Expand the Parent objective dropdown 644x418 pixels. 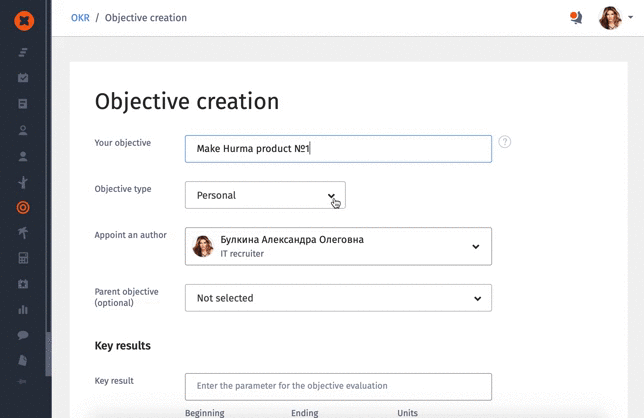tap(338, 298)
